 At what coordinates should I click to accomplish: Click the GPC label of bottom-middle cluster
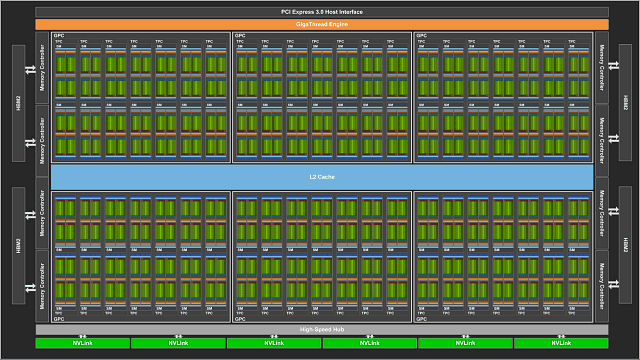240,319
